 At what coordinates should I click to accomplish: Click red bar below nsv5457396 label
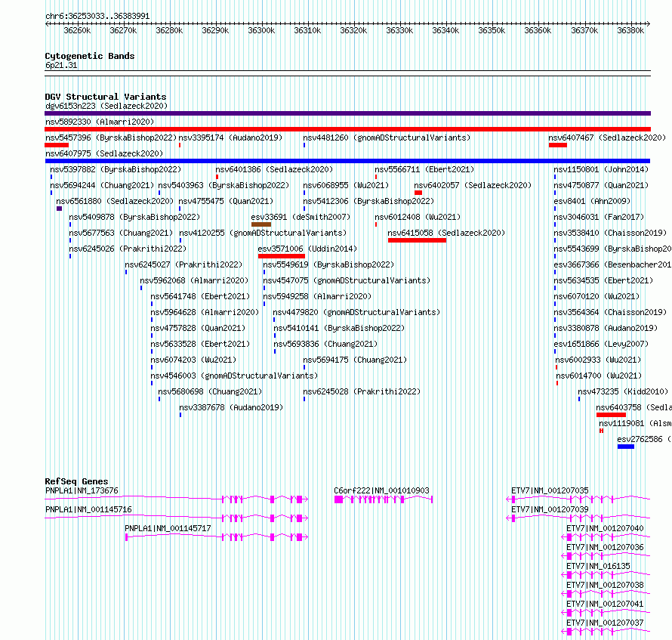(x=57, y=145)
